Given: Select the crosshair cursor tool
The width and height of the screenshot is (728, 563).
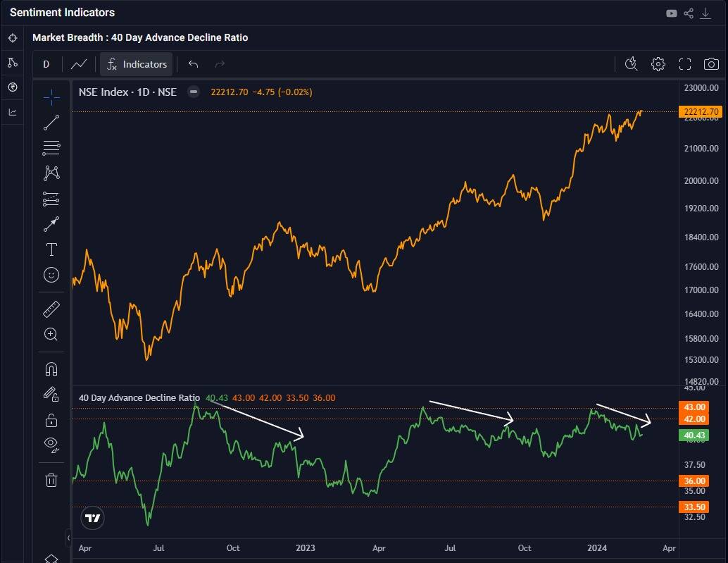Looking at the screenshot, I should click(x=51, y=97).
